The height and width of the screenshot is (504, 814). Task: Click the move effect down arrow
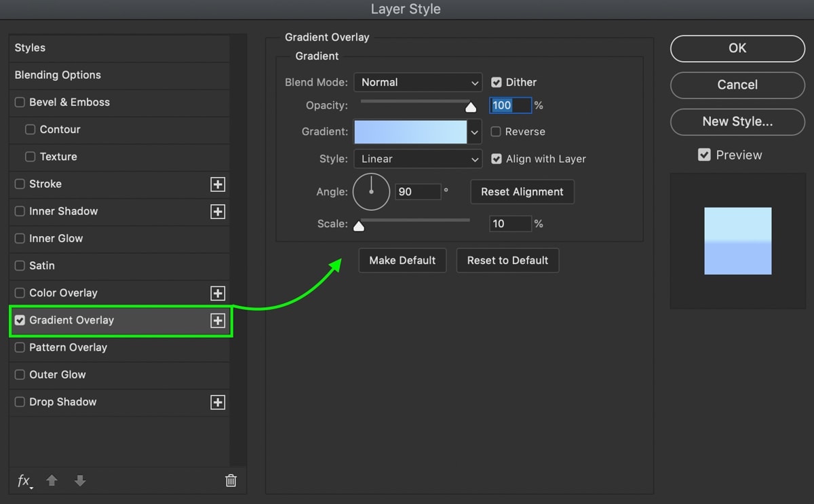pos(80,481)
